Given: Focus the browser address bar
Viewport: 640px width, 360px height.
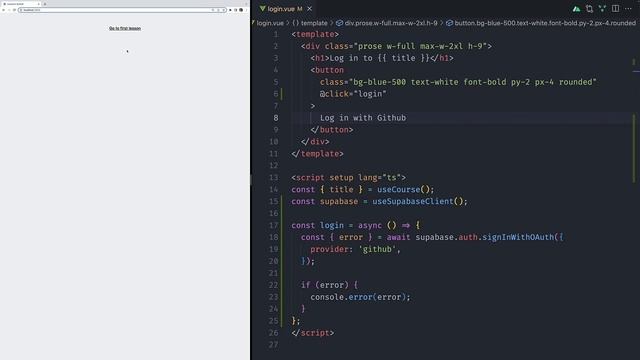Looking at the screenshot, I should pos(122,10).
